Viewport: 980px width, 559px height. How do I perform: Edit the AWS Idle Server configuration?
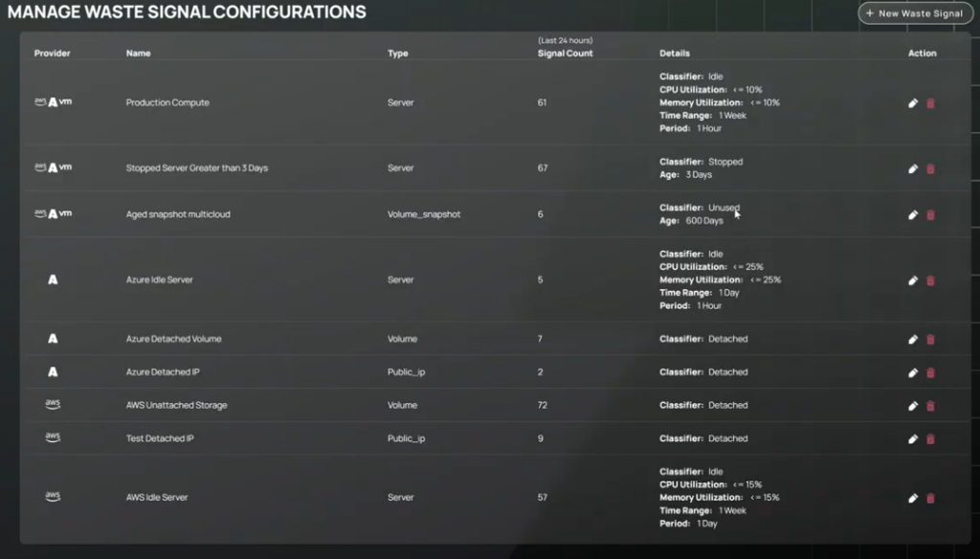click(x=913, y=497)
